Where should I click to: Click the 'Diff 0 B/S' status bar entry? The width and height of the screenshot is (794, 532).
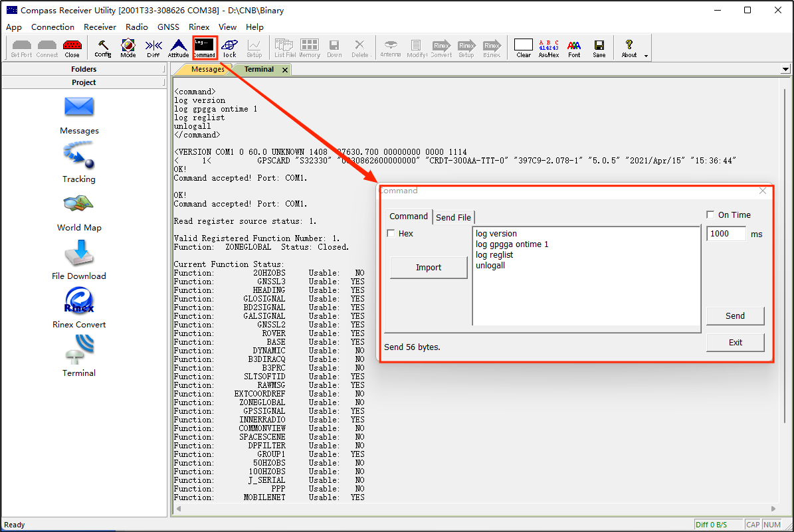tap(718, 525)
